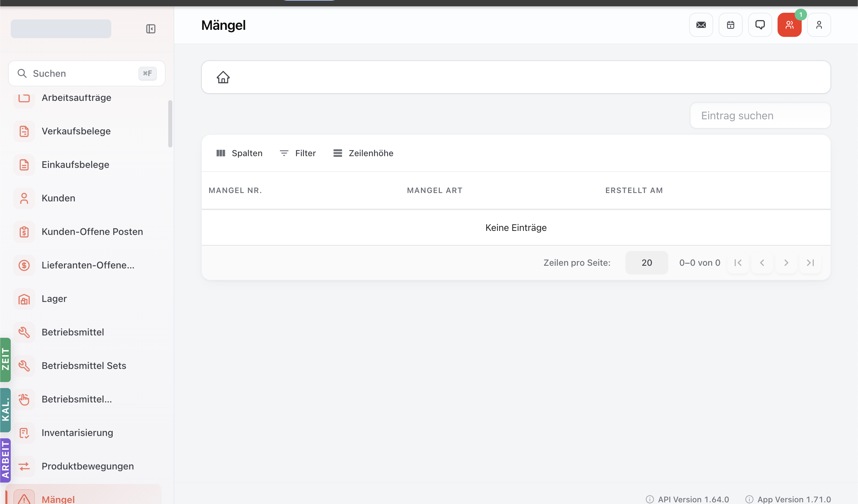Open the green ZEIT side tab
Image resolution: width=858 pixels, height=504 pixels.
click(5, 360)
